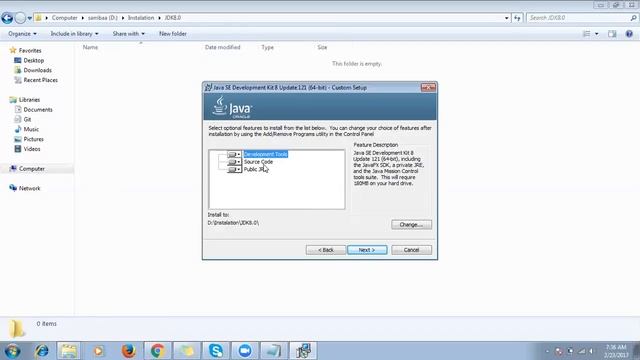Open the Include in library menu

pyautogui.click(x=74, y=34)
